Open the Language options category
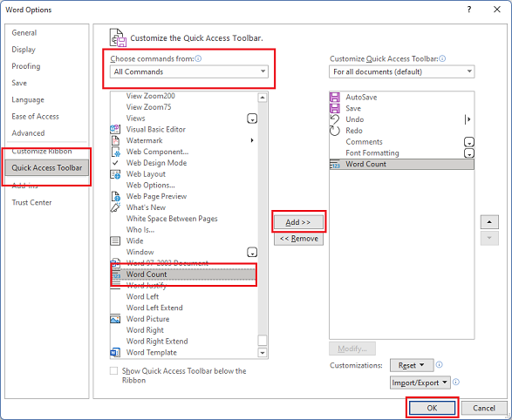 (47, 99)
